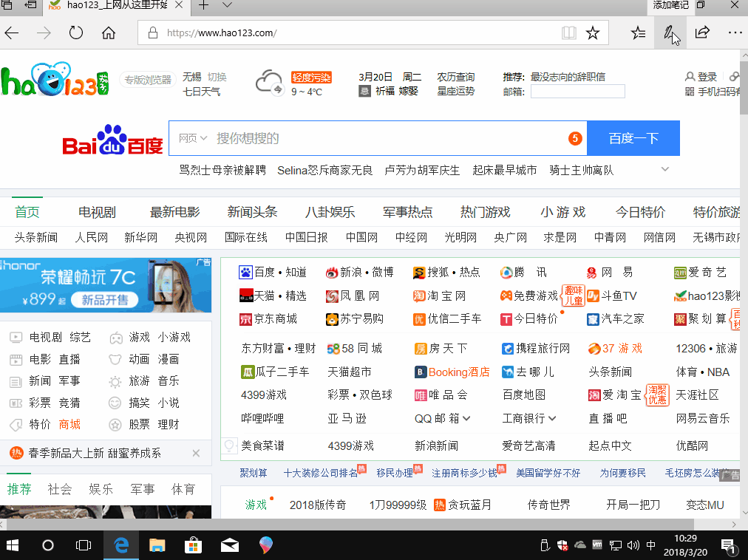Refresh the page with the reload icon
748x560 pixels.
coord(76,33)
